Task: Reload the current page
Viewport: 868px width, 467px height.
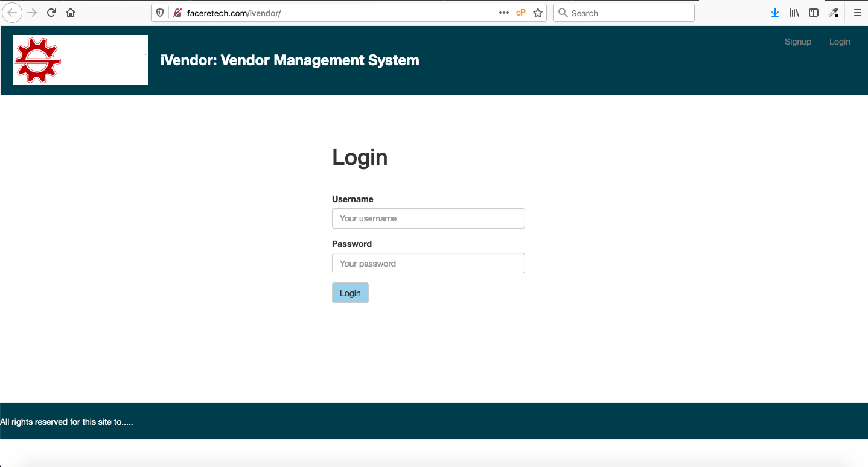Action: pyautogui.click(x=52, y=13)
